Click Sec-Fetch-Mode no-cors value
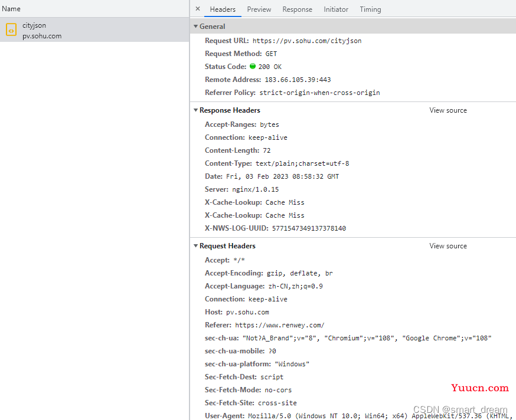516x420 pixels. pos(278,390)
